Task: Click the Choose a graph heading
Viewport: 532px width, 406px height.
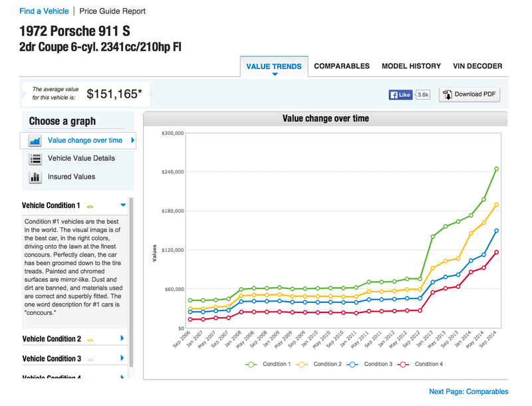Action: click(62, 121)
